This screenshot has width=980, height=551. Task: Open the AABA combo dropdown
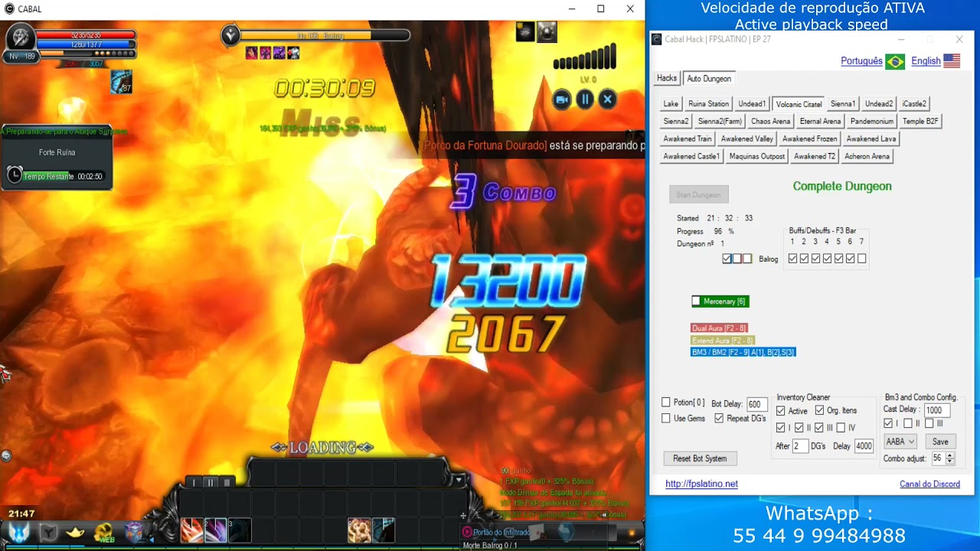click(900, 442)
